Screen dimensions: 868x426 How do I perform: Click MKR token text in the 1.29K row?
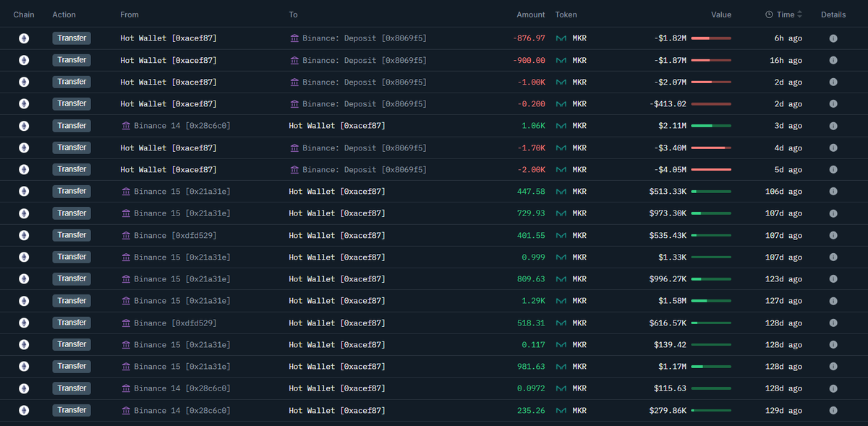[579, 301]
